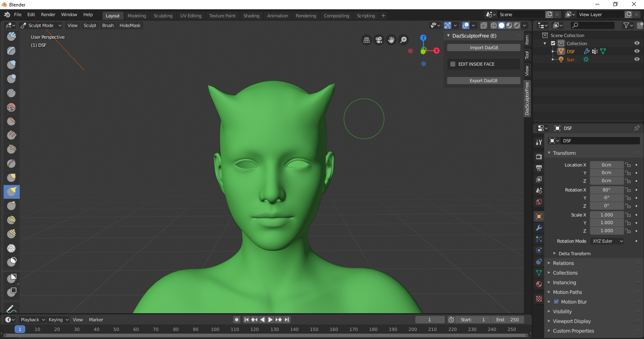Image resolution: width=644 pixels, height=339 pixels.
Task: Open Modifiers properties wrench tab
Action: pos(539,228)
